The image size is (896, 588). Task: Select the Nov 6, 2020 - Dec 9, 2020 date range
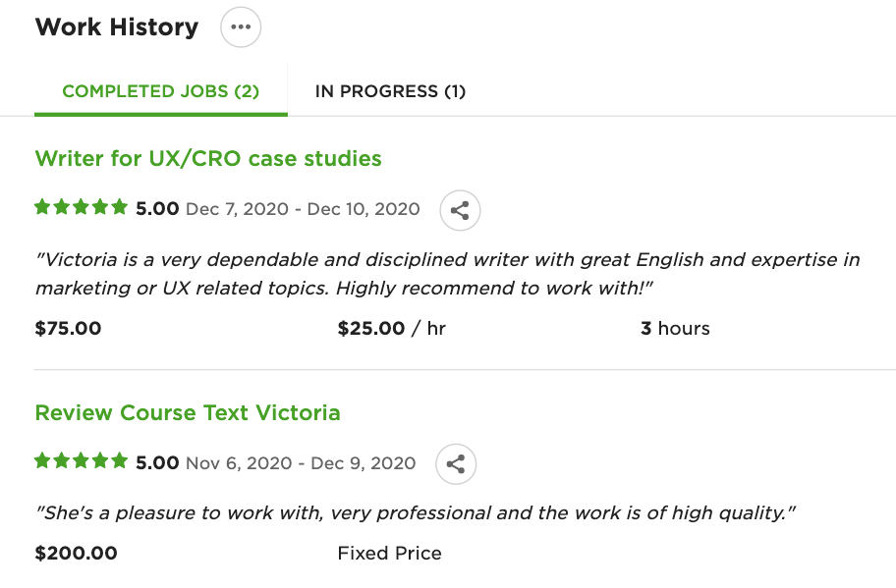click(x=301, y=463)
